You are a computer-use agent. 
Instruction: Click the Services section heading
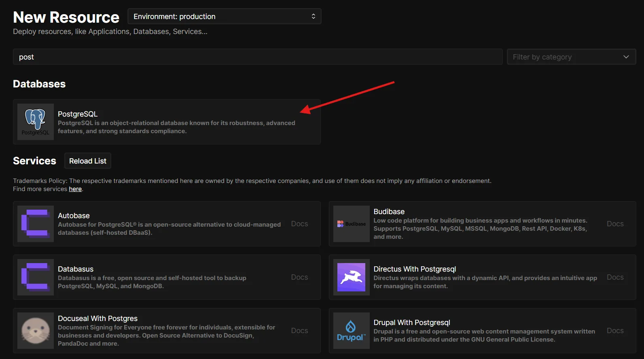34,161
